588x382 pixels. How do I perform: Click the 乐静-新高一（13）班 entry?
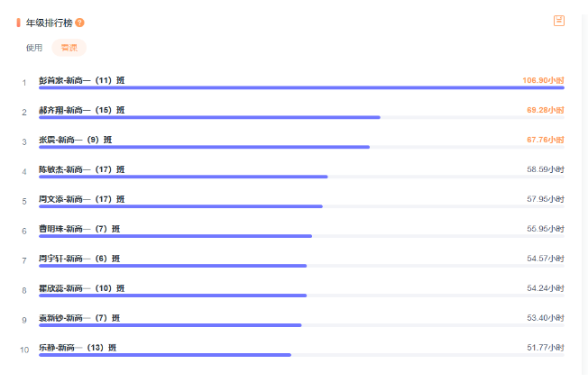78,348
